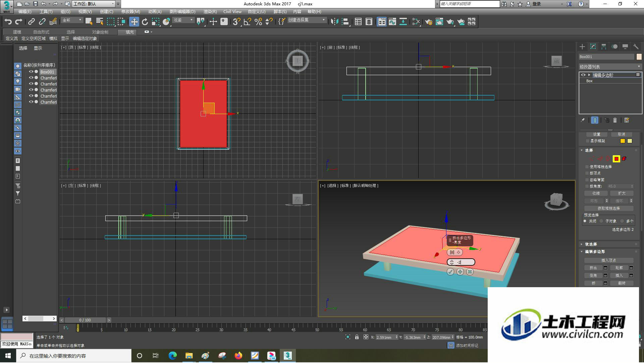Open the 工作区: 默认 workspace dropdown
644x363 pixels.
pyautogui.click(x=94, y=4)
